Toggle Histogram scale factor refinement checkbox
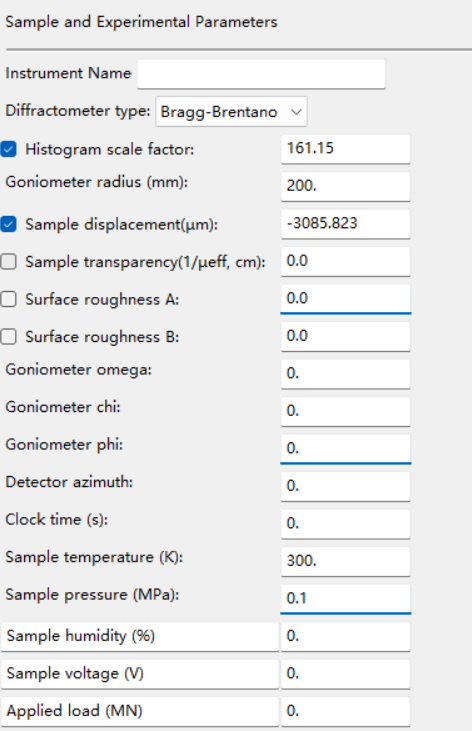Screen dimensions: 472x731 8,149
